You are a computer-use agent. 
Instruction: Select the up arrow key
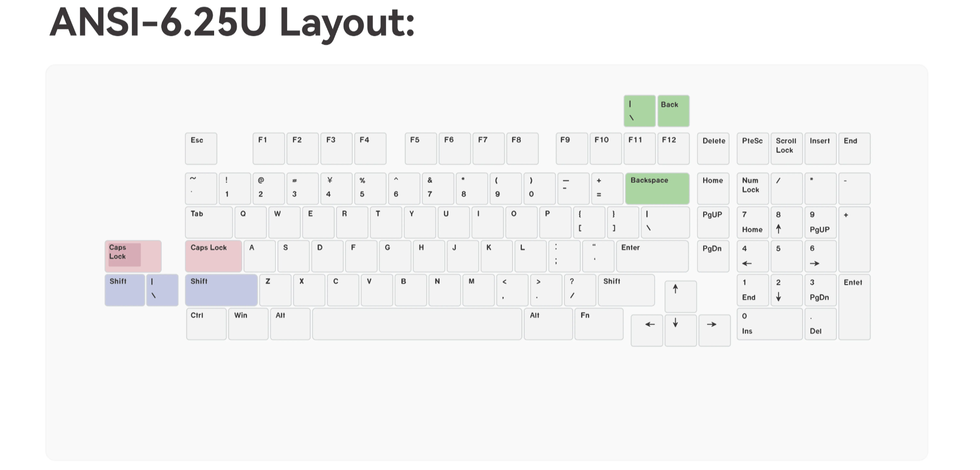tap(681, 296)
